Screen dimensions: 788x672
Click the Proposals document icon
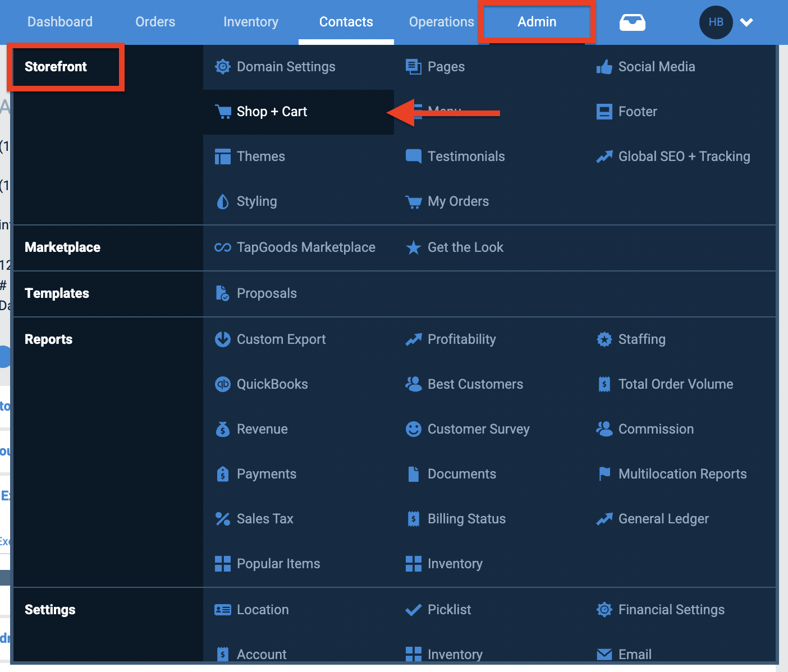(223, 293)
